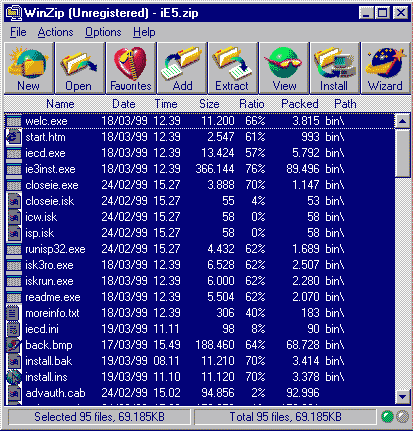Sort by the Packed column header
The width and height of the screenshot is (413, 431).
coord(300,104)
